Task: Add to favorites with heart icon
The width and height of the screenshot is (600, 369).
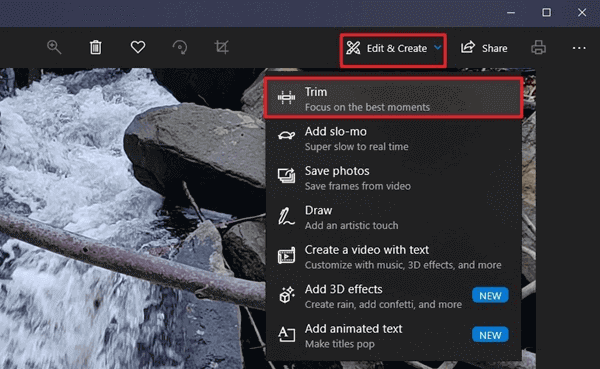Action: [138, 47]
